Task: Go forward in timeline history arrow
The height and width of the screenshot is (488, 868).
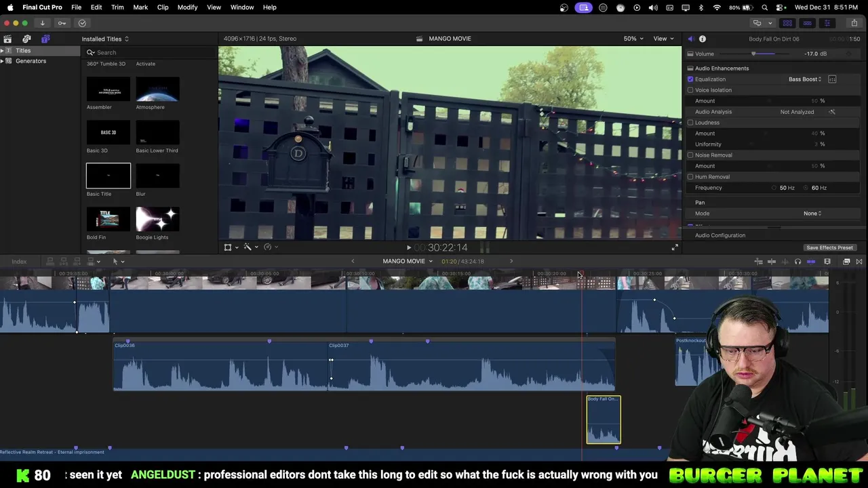Action: [511, 262]
